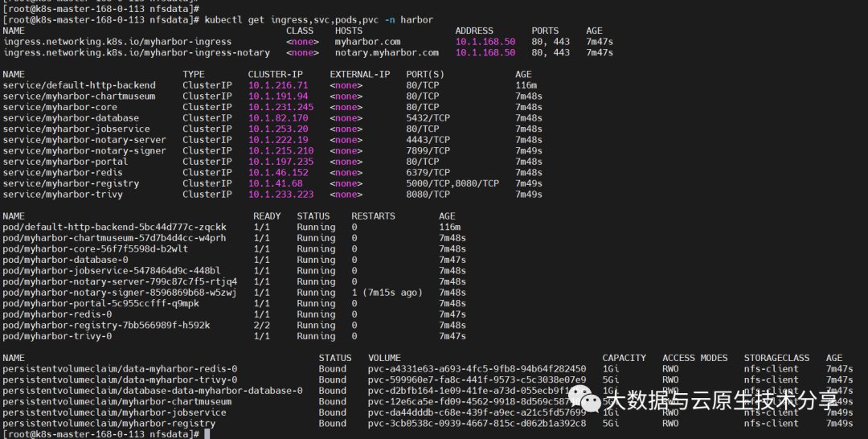
Task: Click service/myharbor-trivy name
Action: [x=63, y=195]
